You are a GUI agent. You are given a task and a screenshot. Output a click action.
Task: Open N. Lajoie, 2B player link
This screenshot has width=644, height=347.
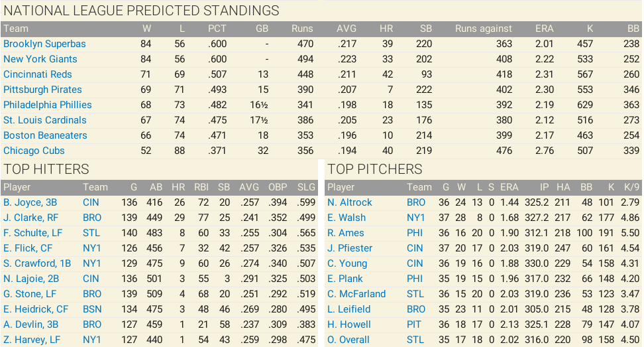pyautogui.click(x=31, y=279)
